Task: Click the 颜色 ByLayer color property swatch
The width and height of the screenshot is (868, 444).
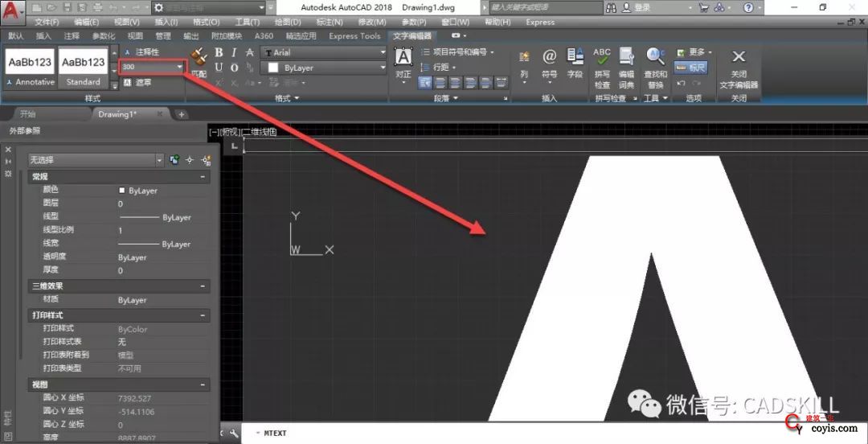Action: (122, 190)
